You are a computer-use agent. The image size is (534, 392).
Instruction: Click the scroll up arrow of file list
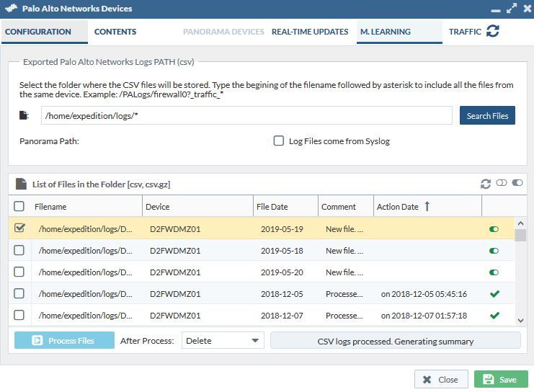click(520, 223)
